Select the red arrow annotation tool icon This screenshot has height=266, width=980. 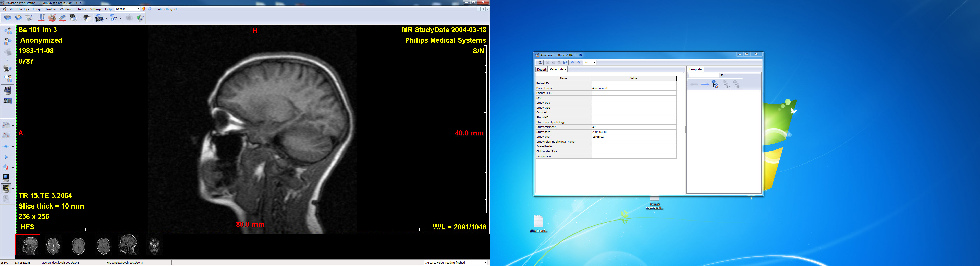6,135
